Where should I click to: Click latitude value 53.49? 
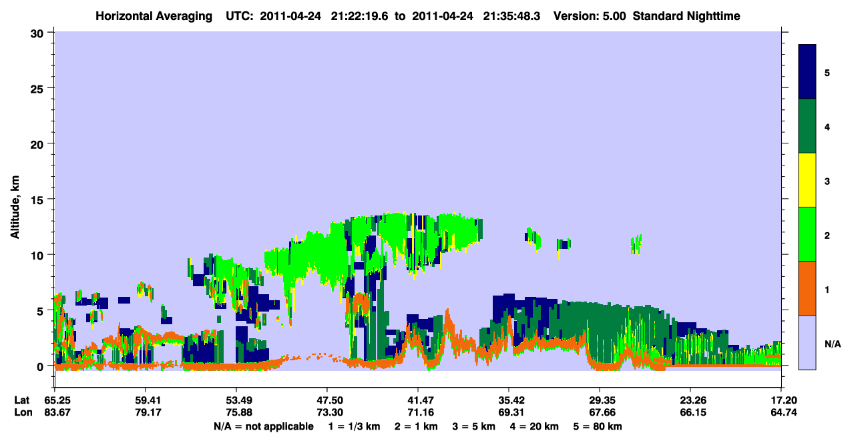coord(236,400)
